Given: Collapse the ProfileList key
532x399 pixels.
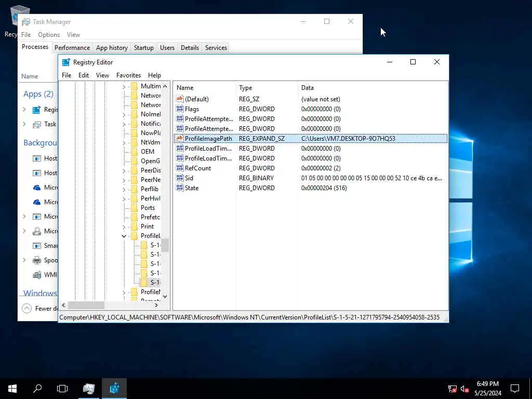Looking at the screenshot, I should click(x=124, y=236).
